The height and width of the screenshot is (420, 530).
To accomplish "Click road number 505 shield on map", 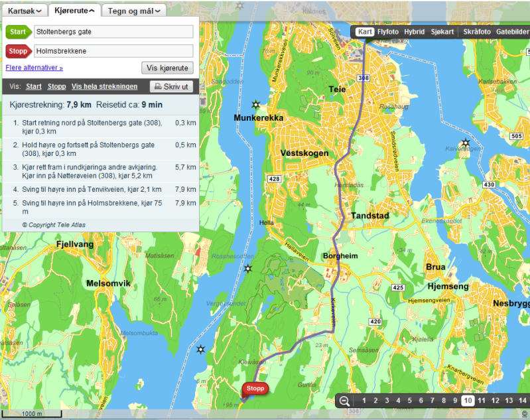I will tap(517, 136).
